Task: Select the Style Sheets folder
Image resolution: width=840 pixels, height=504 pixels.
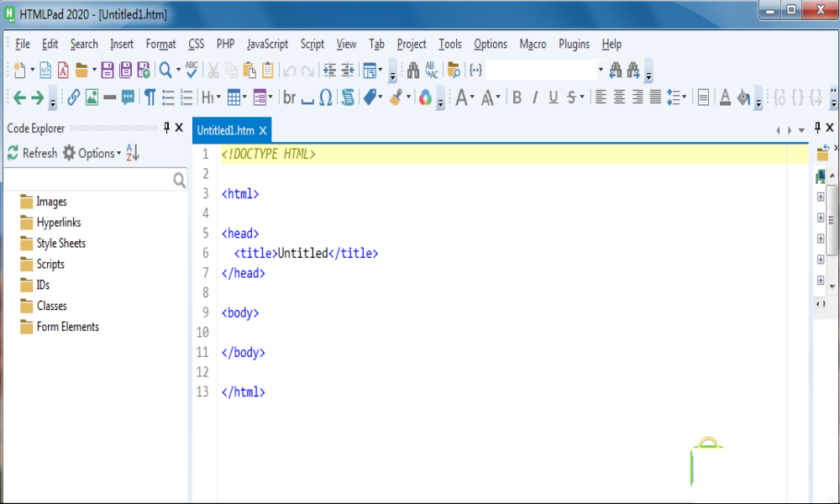Action: [60, 244]
